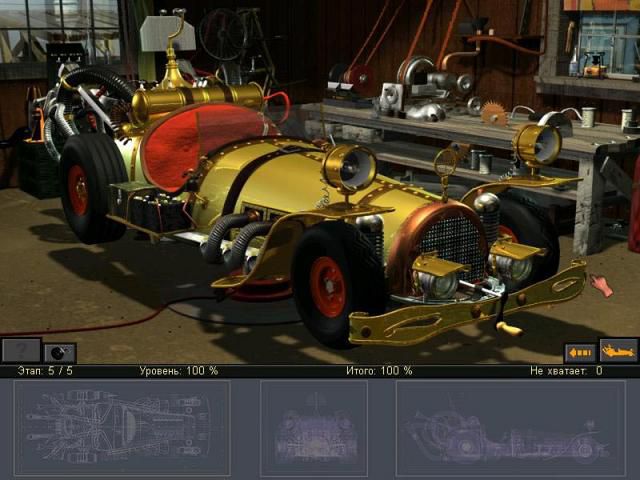This screenshot has height=480, width=640.
Task: Click the bomb icon button
Action: [60, 352]
